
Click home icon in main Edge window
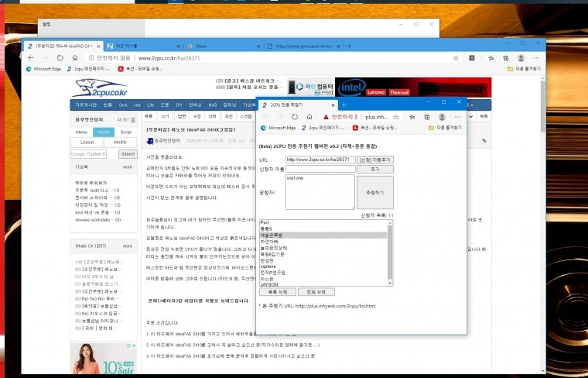75,58
